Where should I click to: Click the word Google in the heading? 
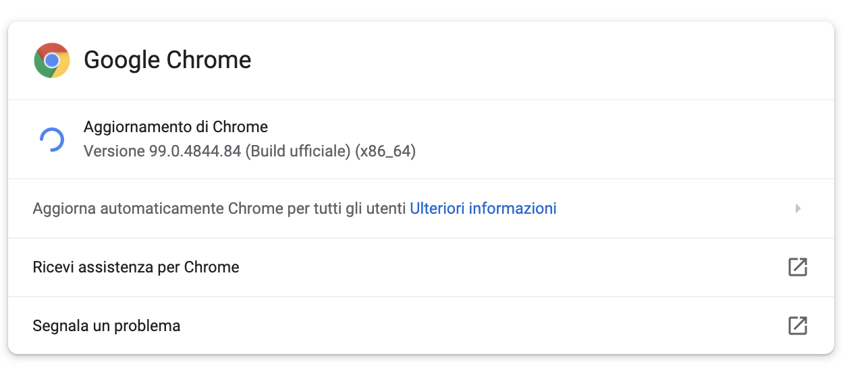click(x=121, y=60)
